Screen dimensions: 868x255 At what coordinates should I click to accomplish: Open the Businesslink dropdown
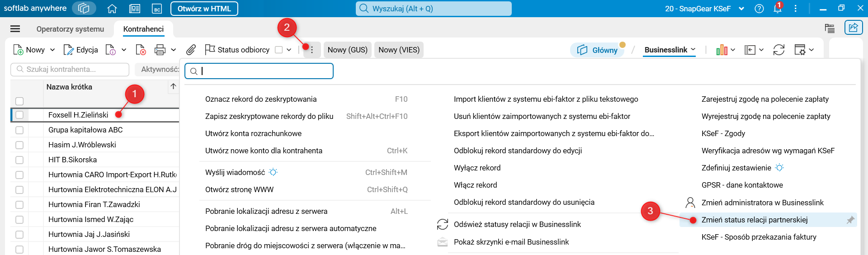(670, 50)
